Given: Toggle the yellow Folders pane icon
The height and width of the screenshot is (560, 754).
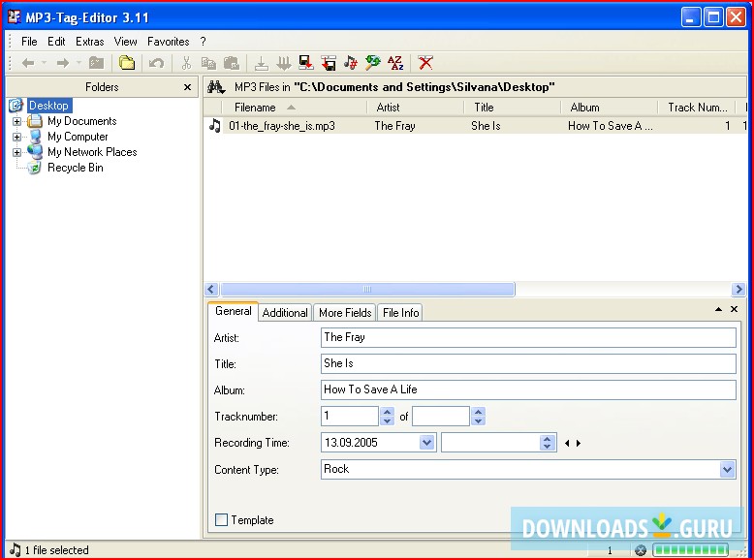Looking at the screenshot, I should click(x=127, y=63).
